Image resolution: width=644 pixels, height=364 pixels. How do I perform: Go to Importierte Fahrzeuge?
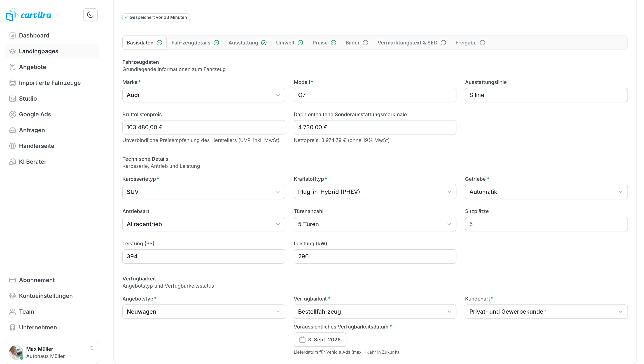(52, 83)
